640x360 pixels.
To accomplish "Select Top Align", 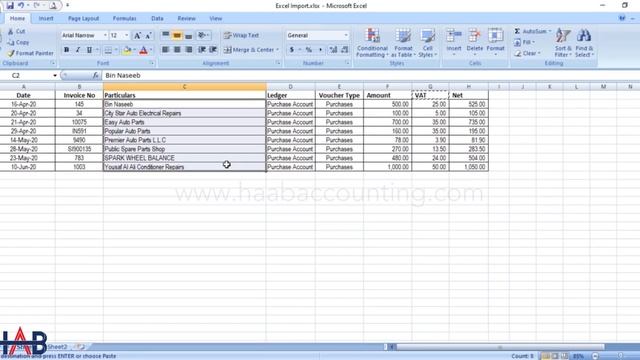I will (165, 36).
